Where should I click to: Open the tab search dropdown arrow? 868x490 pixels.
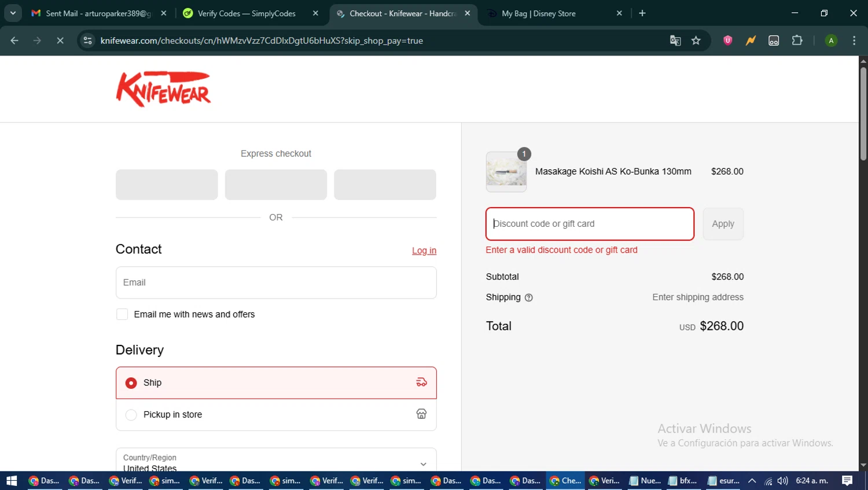(13, 13)
